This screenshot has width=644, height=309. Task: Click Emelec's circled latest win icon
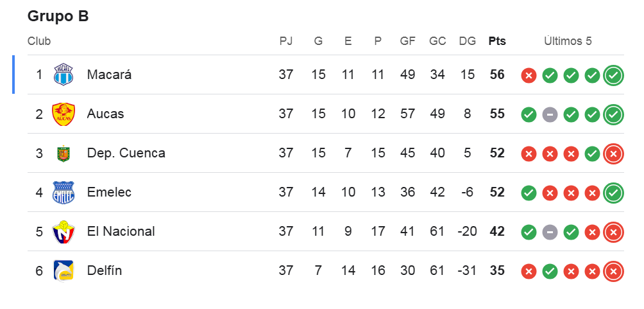pos(613,193)
